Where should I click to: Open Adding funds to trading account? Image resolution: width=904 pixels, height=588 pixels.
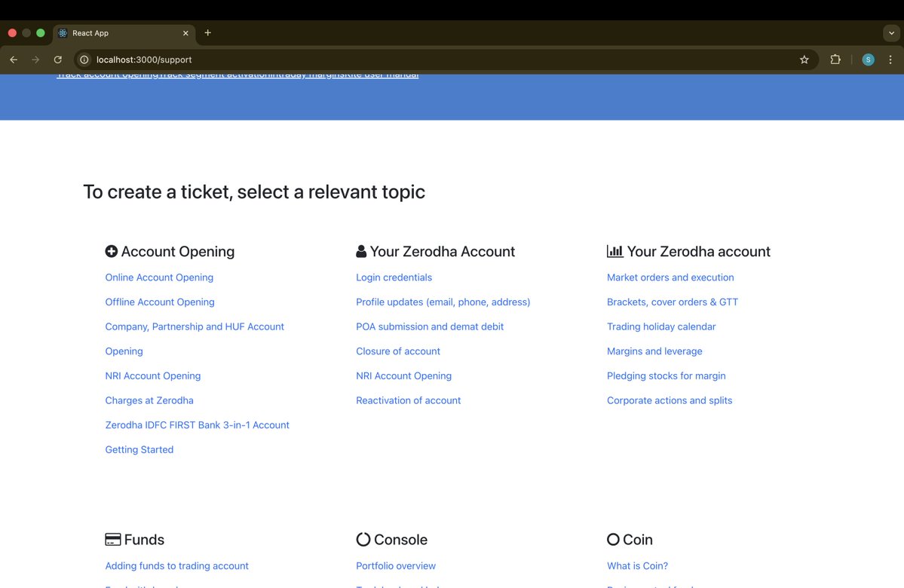pos(176,566)
